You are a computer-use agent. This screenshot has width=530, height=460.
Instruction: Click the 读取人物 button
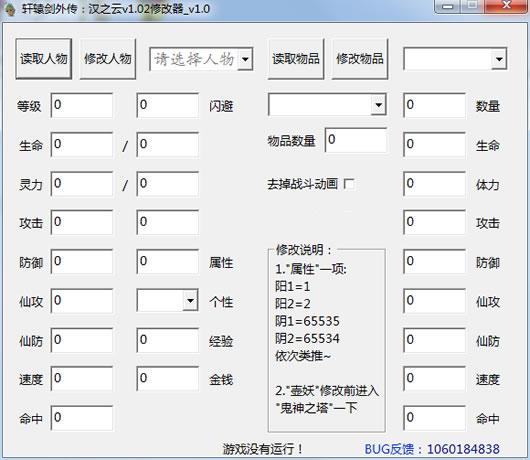coord(44,59)
